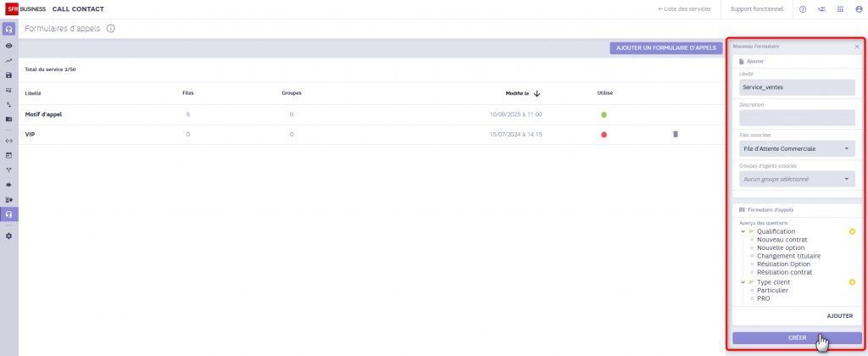Click the add users group icon
Screen dimensions: 868x356
click(x=821, y=8)
